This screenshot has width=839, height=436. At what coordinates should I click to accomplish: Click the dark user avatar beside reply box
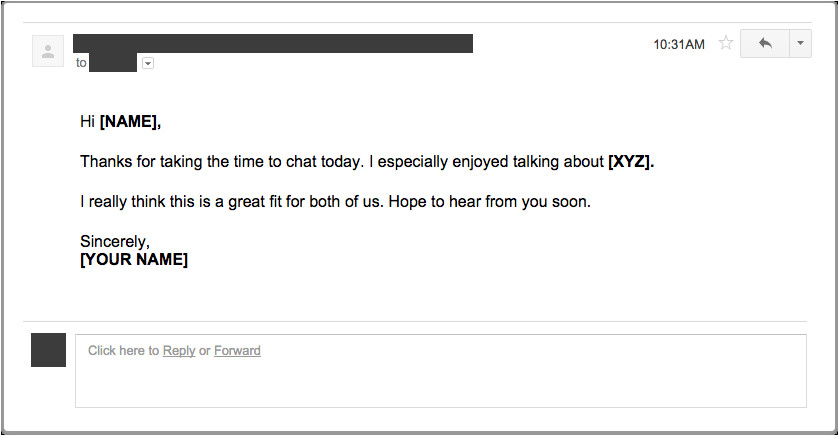[x=49, y=350]
